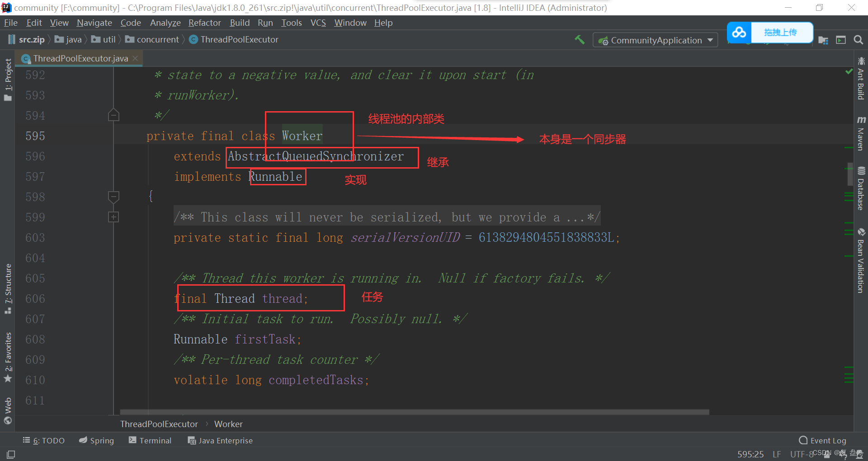This screenshot has height=461, width=868.
Task: Click the Baidu cloud upload icon
Action: (739, 33)
